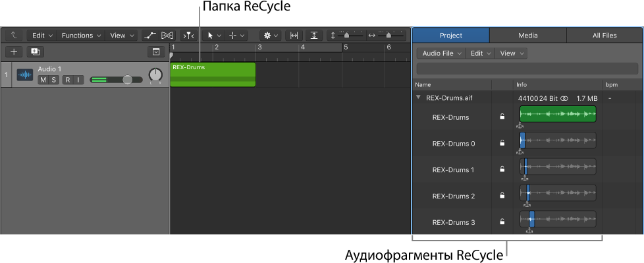Mute the Audio 1 track
The width and height of the screenshot is (644, 263).
[43, 80]
